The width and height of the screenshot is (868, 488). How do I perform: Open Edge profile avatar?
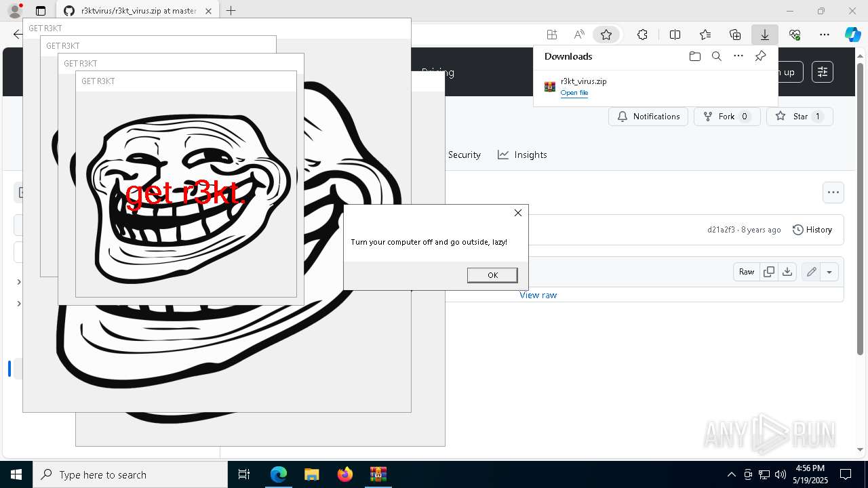[x=14, y=11]
